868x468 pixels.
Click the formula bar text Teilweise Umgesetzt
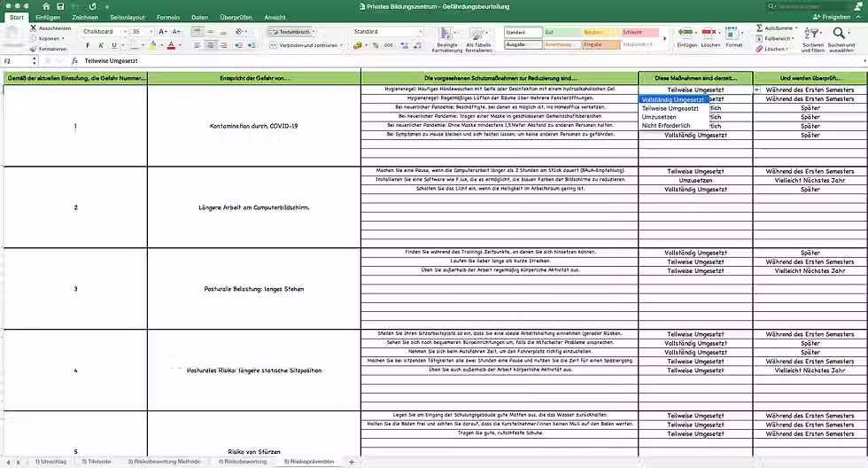(112, 61)
